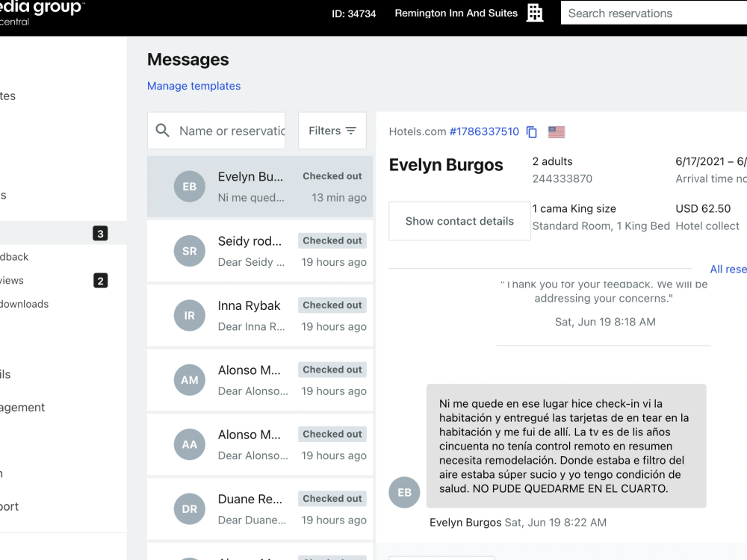
Task: Click the '2 adults' guest count
Action: click(552, 161)
